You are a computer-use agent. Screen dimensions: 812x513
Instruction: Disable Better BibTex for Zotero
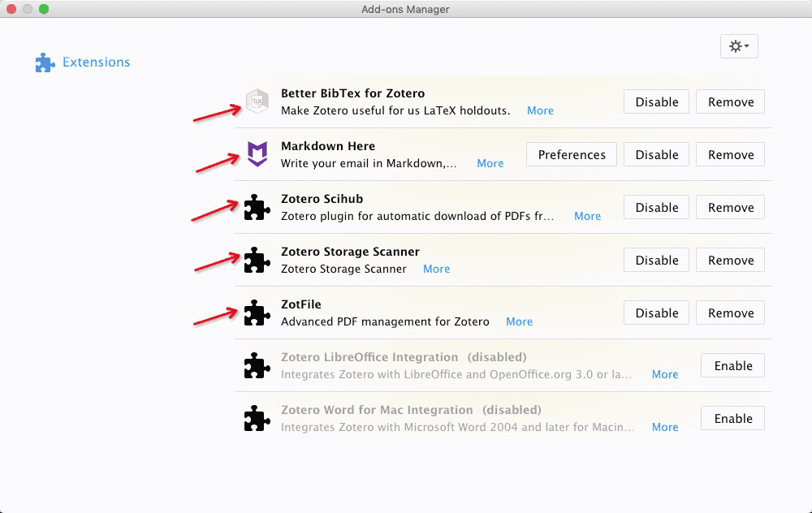656,102
